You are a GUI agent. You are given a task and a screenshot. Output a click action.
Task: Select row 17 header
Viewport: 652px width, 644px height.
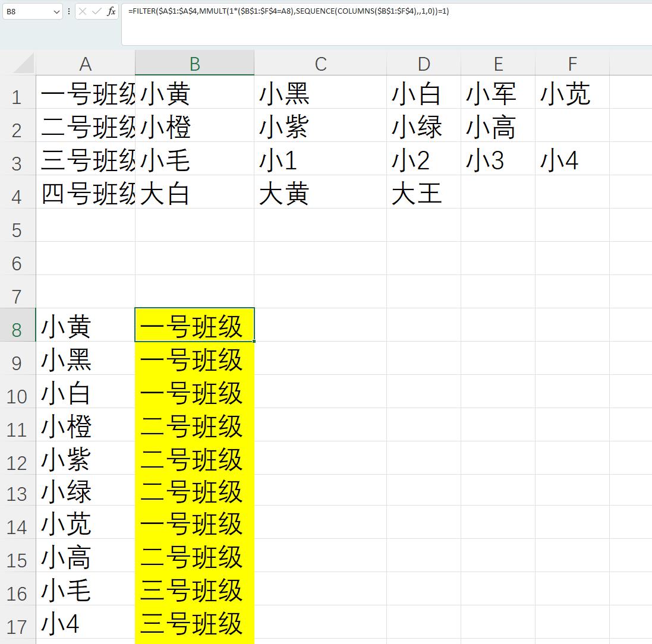[x=17, y=622]
